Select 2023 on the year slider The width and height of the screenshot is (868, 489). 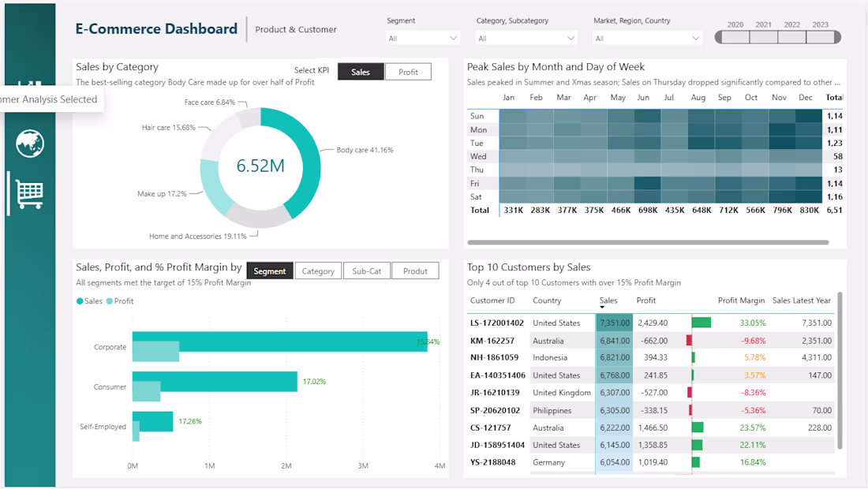point(821,37)
